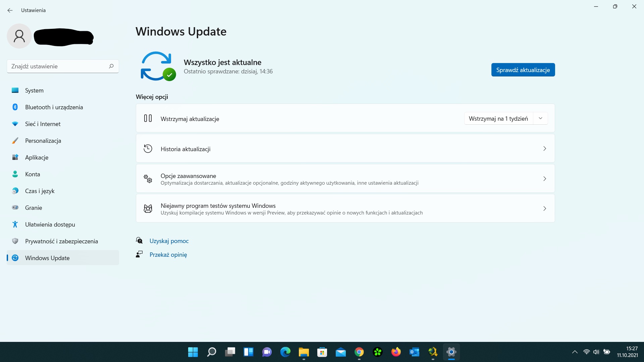Click the history clock icon
This screenshot has width=644, height=362.
click(x=148, y=148)
